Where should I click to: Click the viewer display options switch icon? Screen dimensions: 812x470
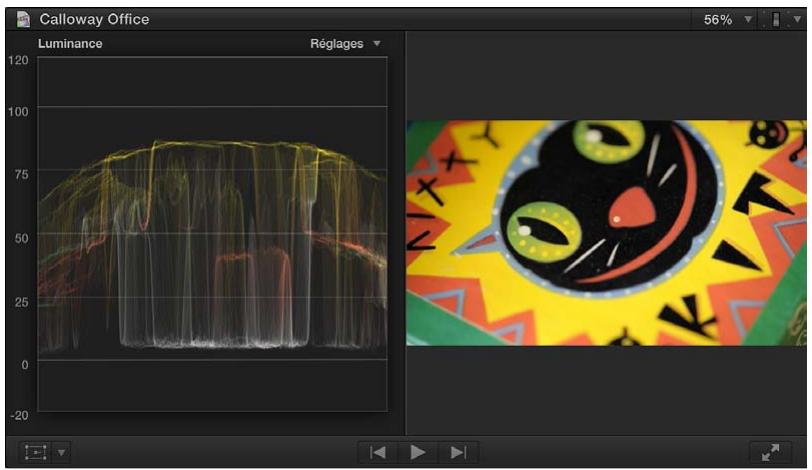click(775, 20)
